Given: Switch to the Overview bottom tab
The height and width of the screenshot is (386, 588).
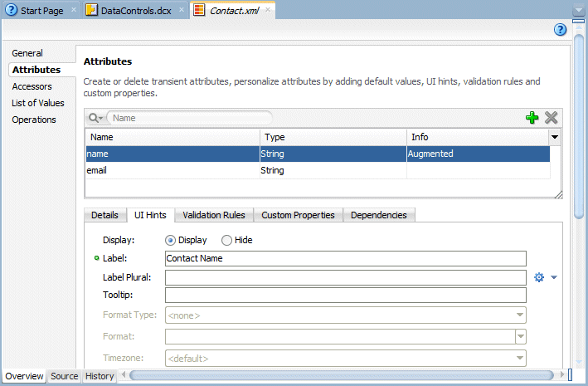Looking at the screenshot, I should pos(24,376).
